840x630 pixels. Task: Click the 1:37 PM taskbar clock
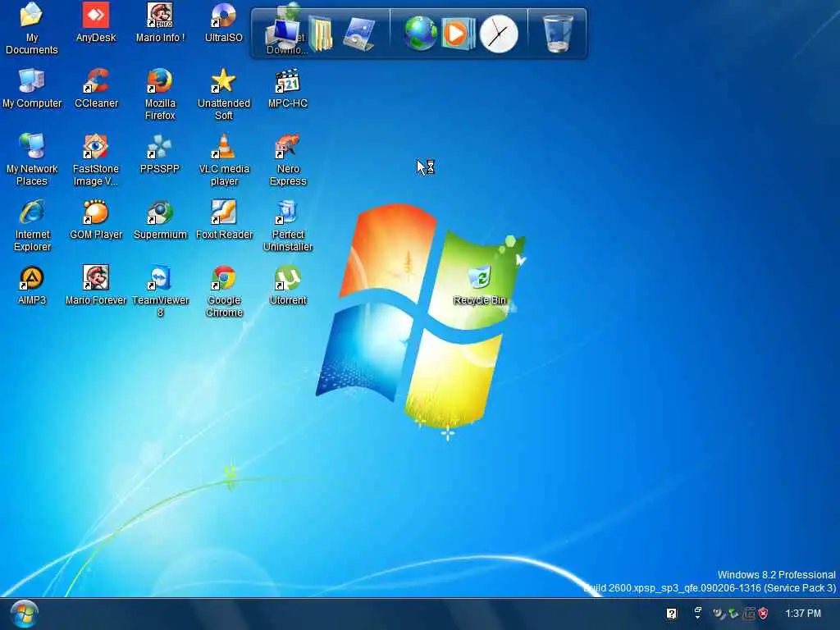pyautogui.click(x=802, y=614)
